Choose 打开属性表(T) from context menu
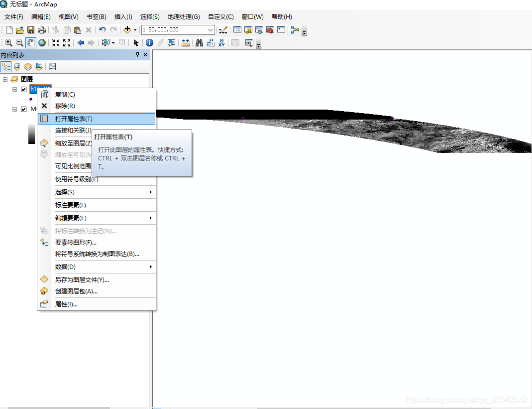532x409 pixels. click(97, 119)
